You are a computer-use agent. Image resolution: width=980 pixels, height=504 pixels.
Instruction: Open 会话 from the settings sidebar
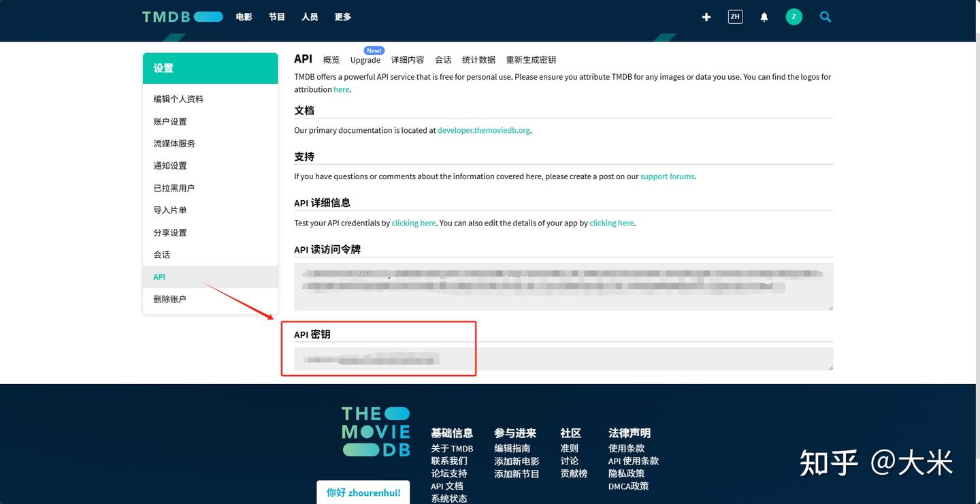[x=162, y=254]
